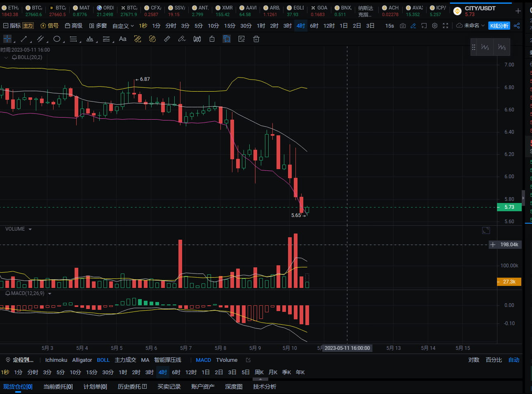
Task: Select the wave pattern drawing tool
Action: pyautogui.click(x=90, y=39)
